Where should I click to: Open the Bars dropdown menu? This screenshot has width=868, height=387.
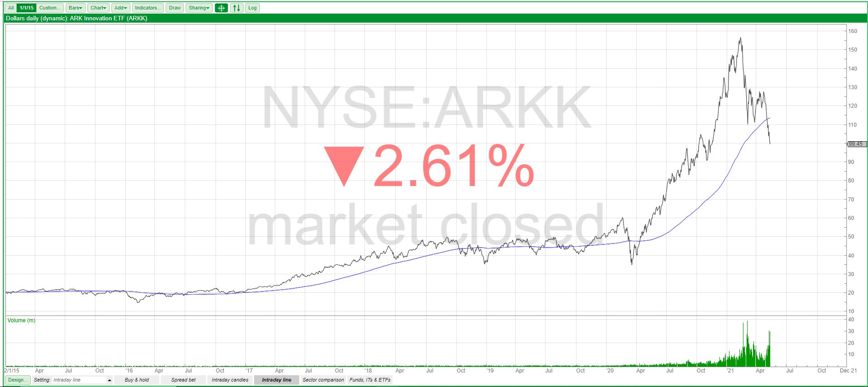coord(76,8)
